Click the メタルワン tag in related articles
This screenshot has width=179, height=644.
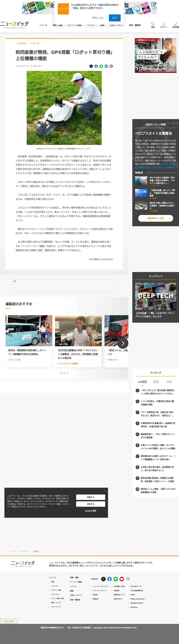point(155,186)
